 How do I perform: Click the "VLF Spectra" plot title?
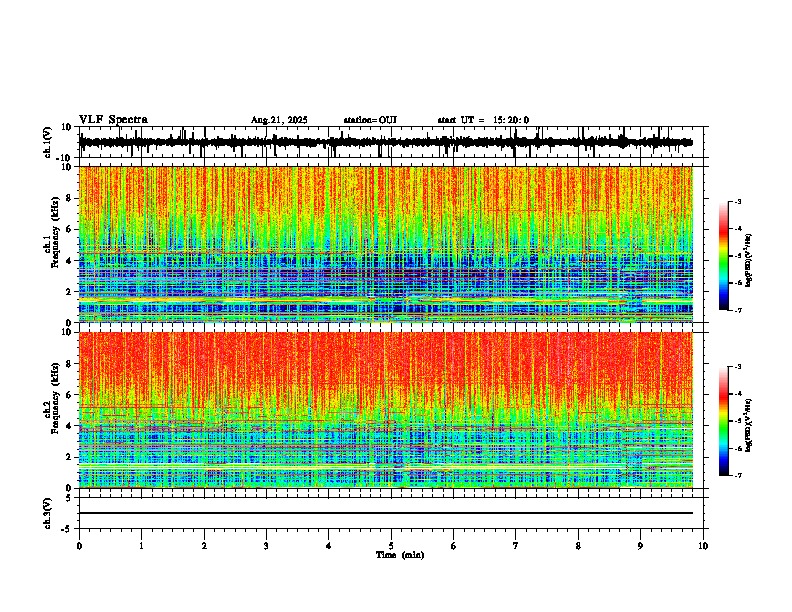click(x=113, y=120)
